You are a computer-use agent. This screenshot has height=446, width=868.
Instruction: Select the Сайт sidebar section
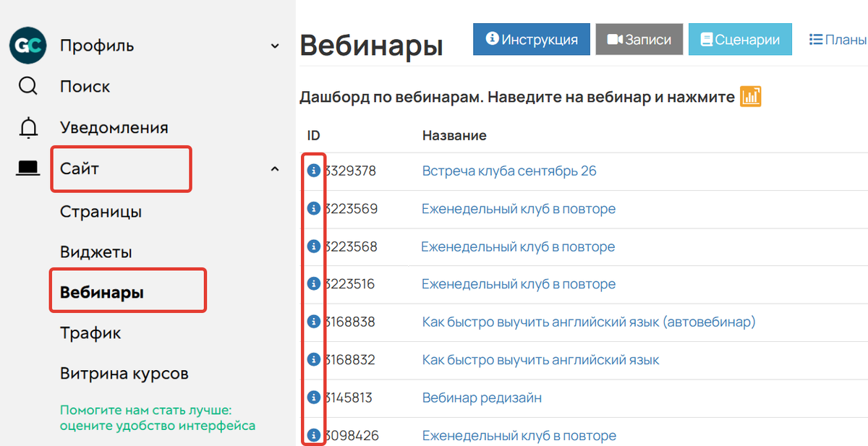[x=80, y=169]
